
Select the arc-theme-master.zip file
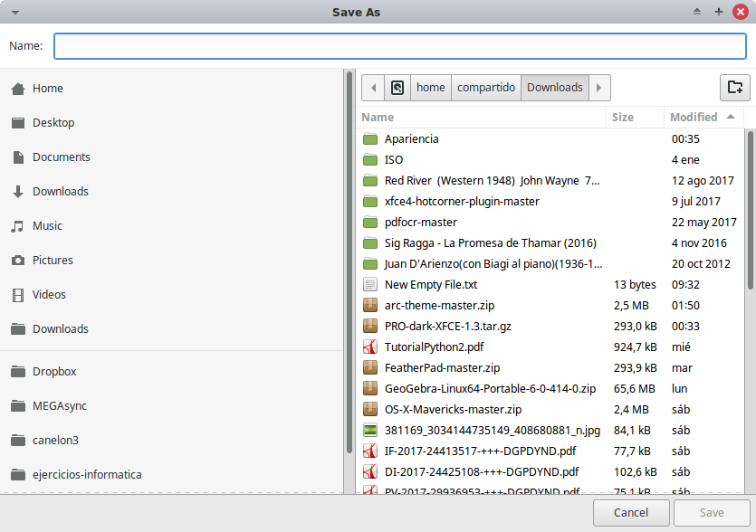(x=440, y=306)
